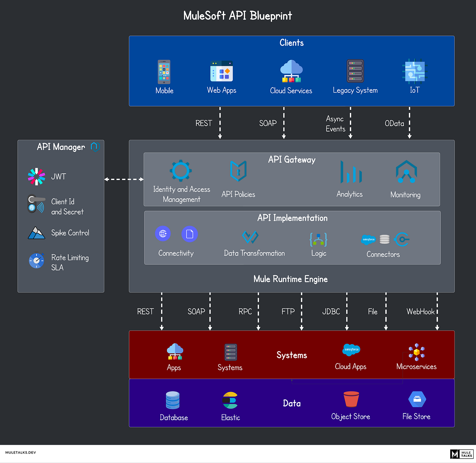476x463 pixels.
Task: Toggle the Spike Control option
Action: click(36, 233)
